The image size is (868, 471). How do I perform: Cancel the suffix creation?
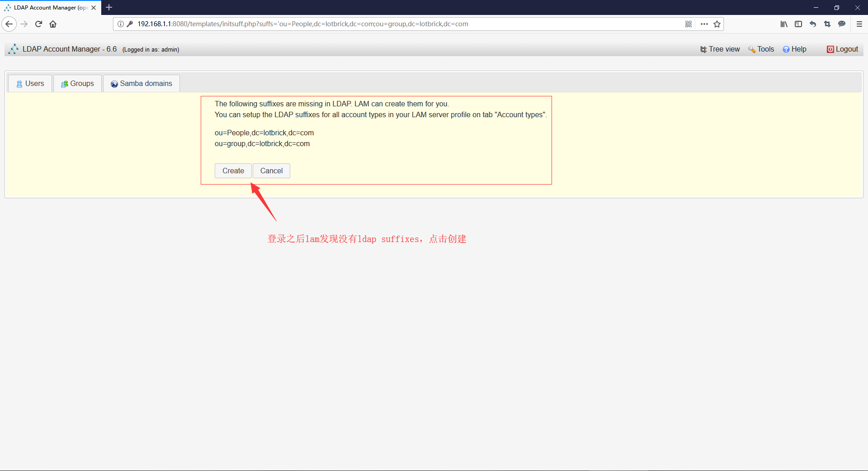pyautogui.click(x=271, y=171)
